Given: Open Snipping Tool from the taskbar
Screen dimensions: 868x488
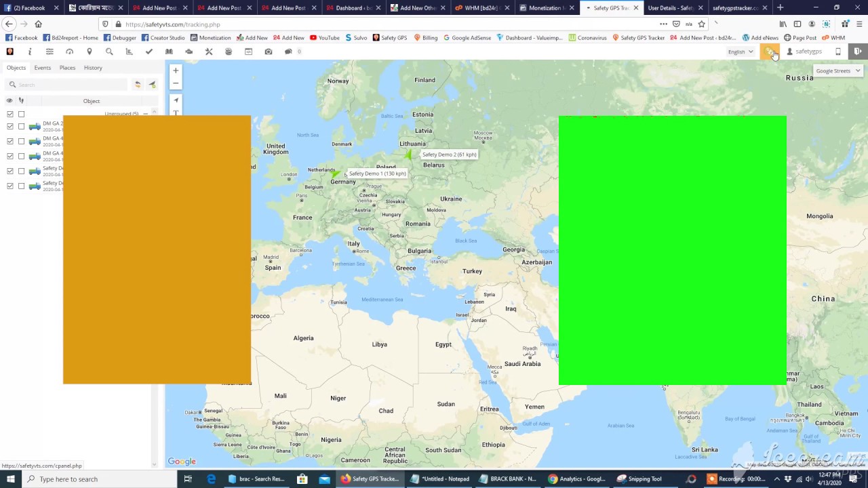Looking at the screenshot, I should click(x=639, y=479).
